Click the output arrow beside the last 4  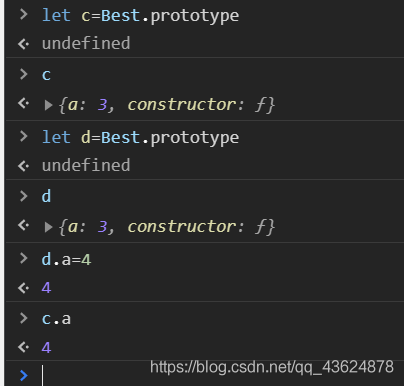(24, 347)
